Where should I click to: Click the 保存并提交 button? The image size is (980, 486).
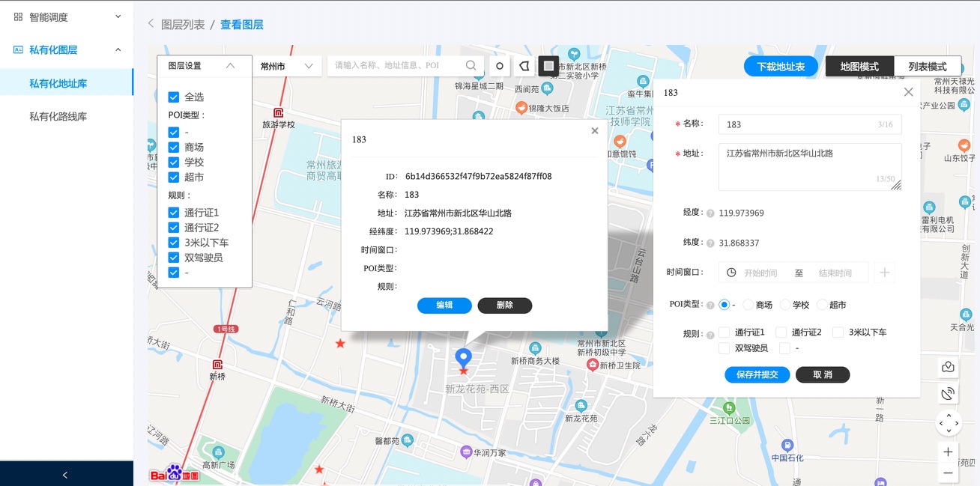757,374
